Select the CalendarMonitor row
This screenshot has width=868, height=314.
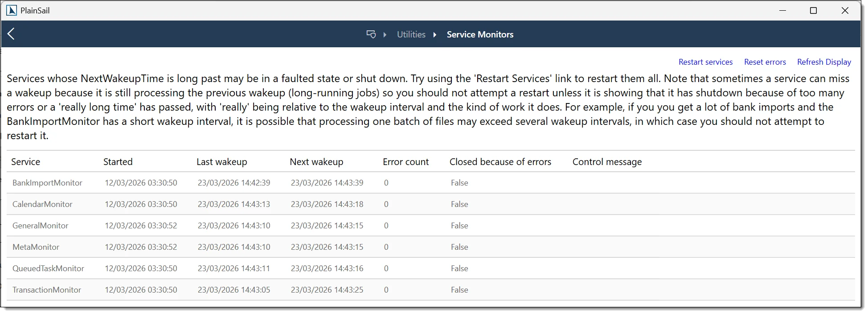pyautogui.click(x=431, y=204)
